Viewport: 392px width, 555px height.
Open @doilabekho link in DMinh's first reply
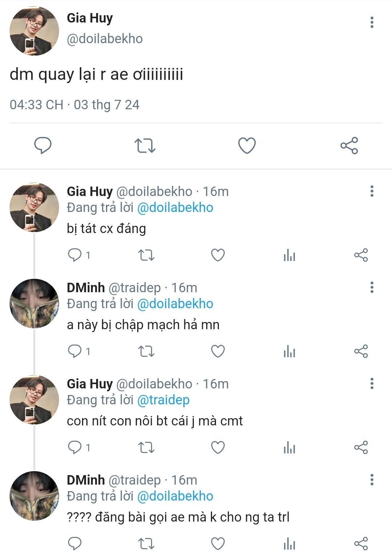pyautogui.click(x=175, y=304)
